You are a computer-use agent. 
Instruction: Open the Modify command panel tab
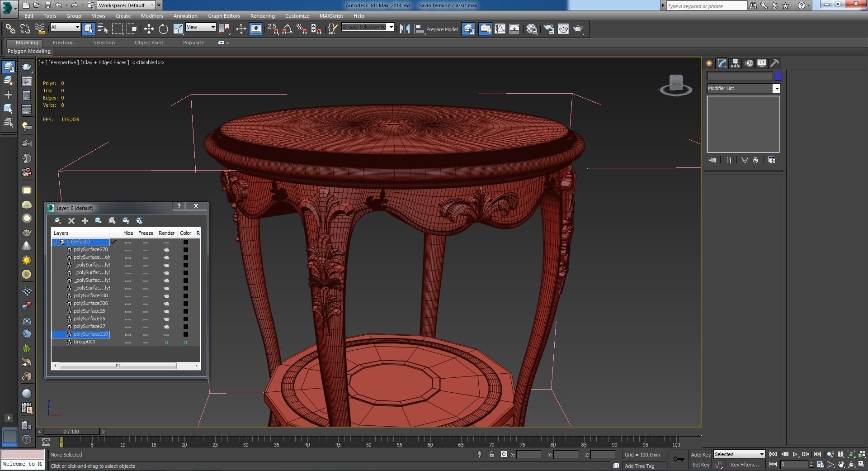[722, 63]
